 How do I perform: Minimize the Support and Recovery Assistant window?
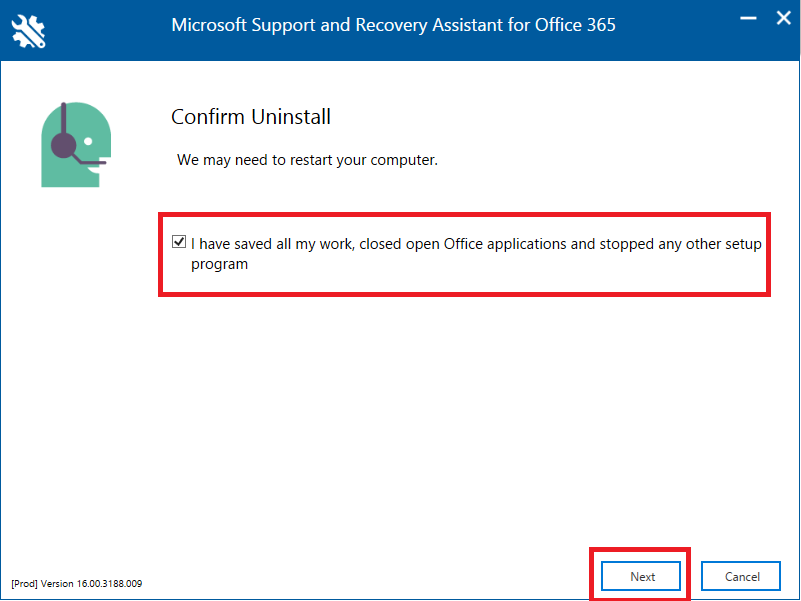point(748,18)
